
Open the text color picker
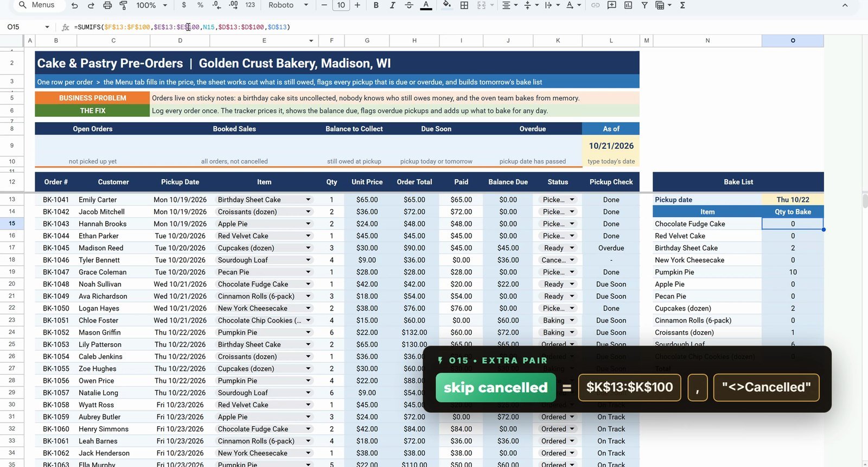[x=426, y=5]
